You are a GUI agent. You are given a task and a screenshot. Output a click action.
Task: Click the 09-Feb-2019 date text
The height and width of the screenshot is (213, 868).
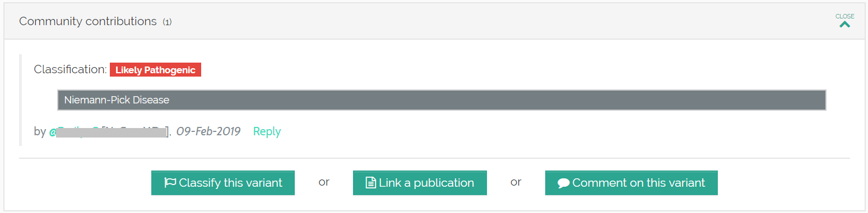point(208,131)
